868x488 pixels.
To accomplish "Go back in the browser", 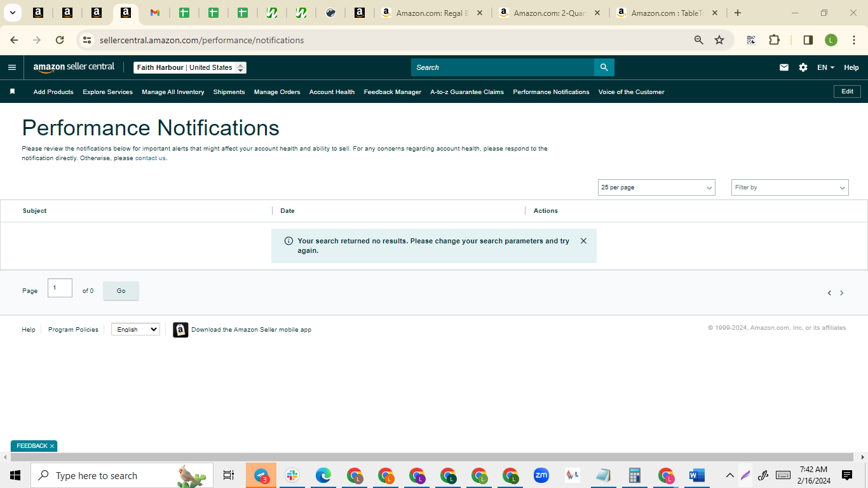I will (x=15, y=40).
